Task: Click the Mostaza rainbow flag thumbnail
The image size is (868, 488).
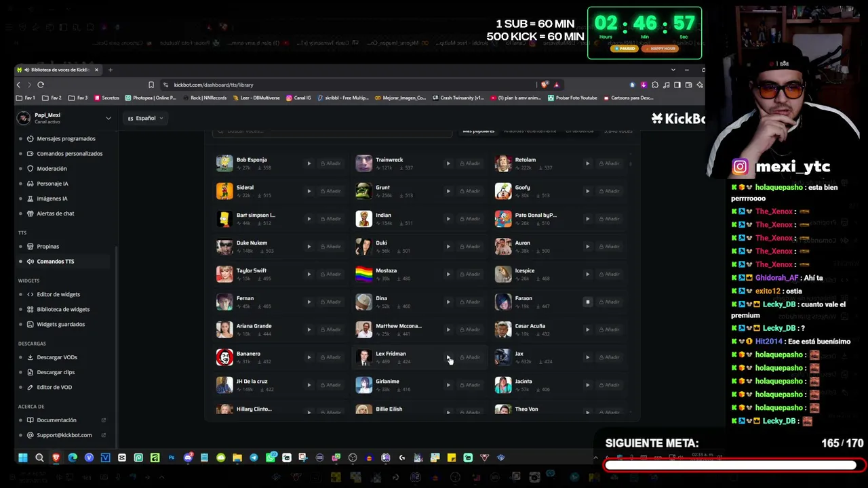Action: 364,274
